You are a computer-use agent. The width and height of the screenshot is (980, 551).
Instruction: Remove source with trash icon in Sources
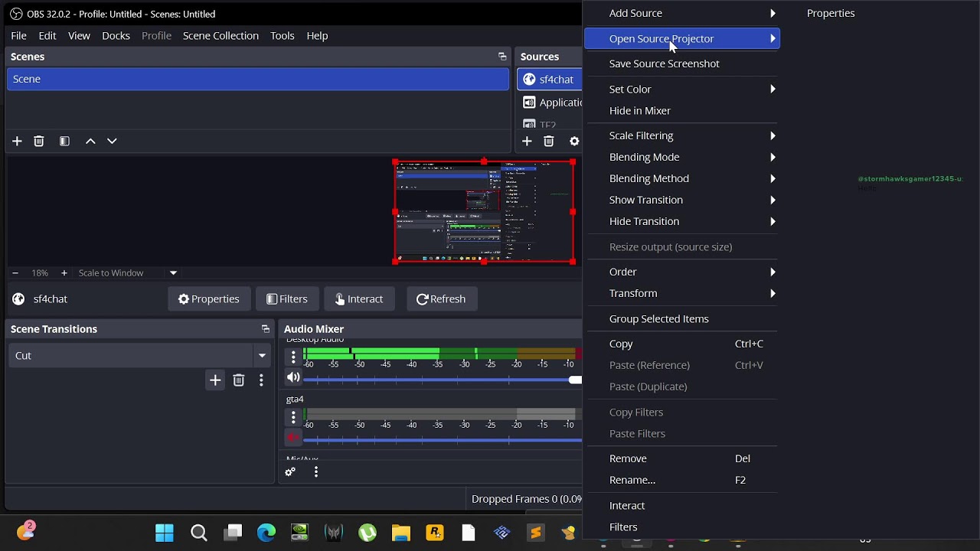click(x=549, y=141)
